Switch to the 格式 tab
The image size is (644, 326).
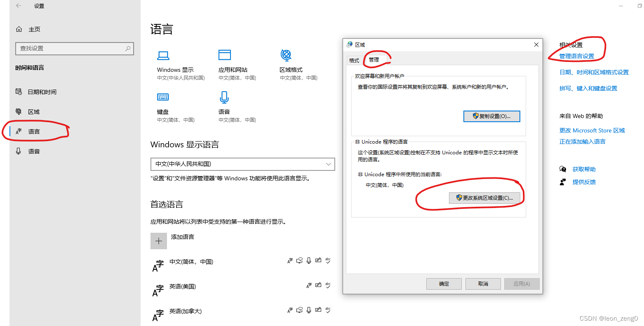[x=354, y=60]
